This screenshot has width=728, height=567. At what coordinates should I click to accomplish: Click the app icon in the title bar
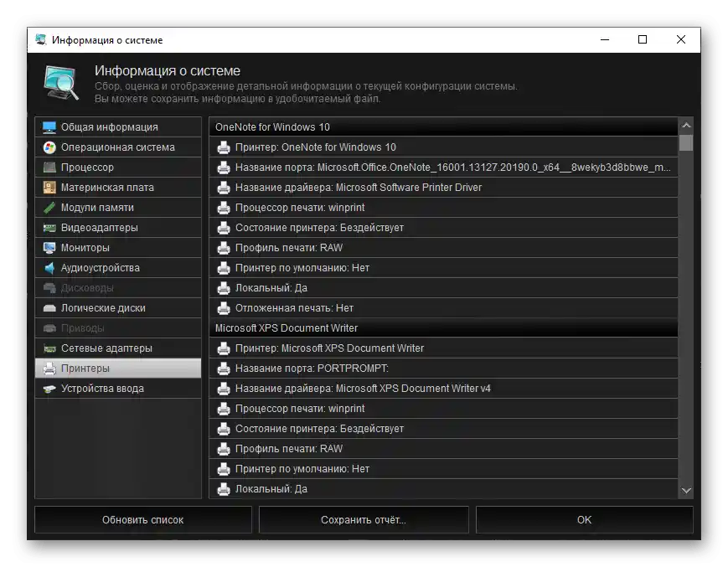(41, 40)
